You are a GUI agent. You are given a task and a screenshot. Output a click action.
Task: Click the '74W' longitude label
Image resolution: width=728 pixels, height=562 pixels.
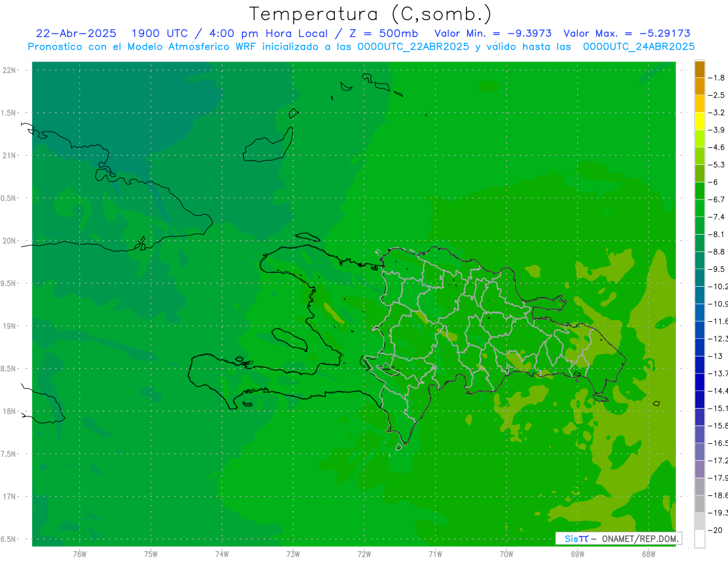pos(221,554)
